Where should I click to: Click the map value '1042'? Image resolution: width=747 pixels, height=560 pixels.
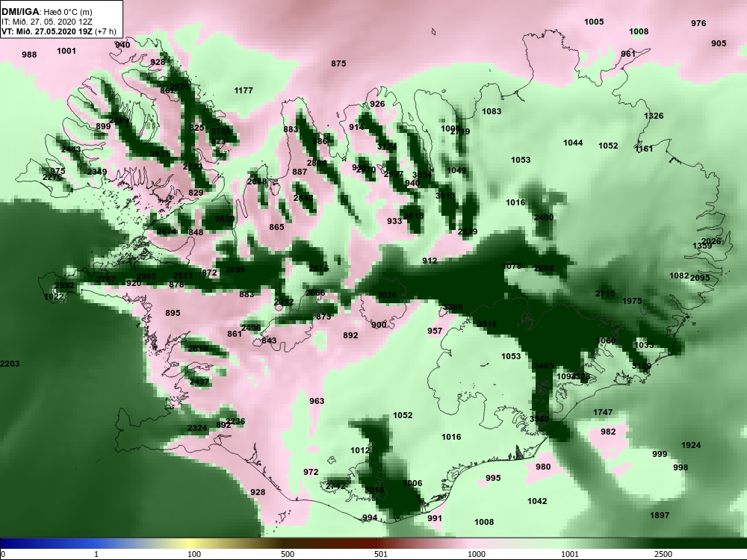(x=537, y=500)
